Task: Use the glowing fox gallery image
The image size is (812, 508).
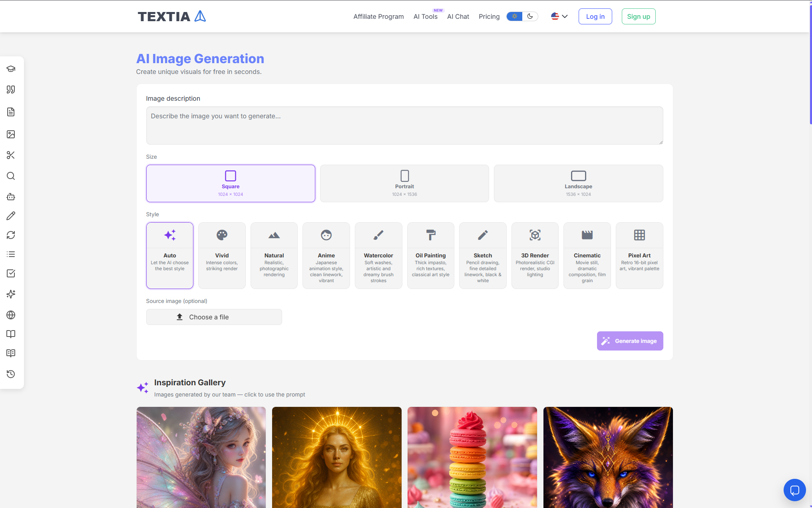Action: tap(608, 457)
